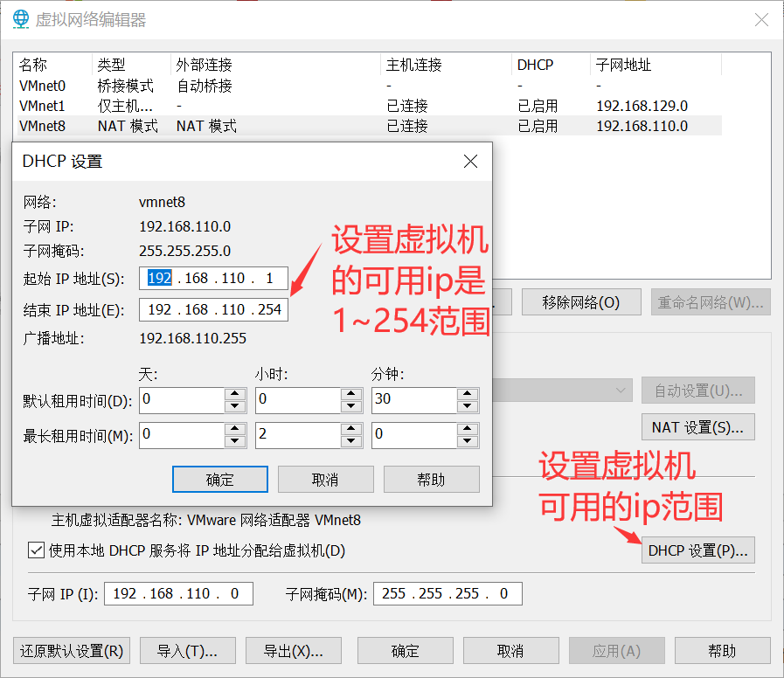The height and width of the screenshot is (678, 784).
Task: Click the 最长租用时间 hours field showing 2
Action: 298,435
